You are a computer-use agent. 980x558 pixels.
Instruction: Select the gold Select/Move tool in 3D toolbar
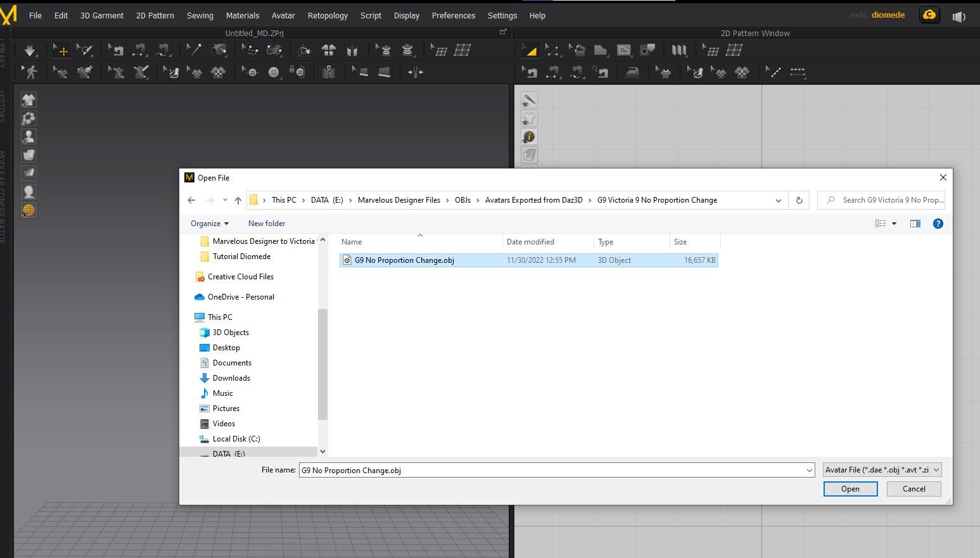[x=61, y=51]
